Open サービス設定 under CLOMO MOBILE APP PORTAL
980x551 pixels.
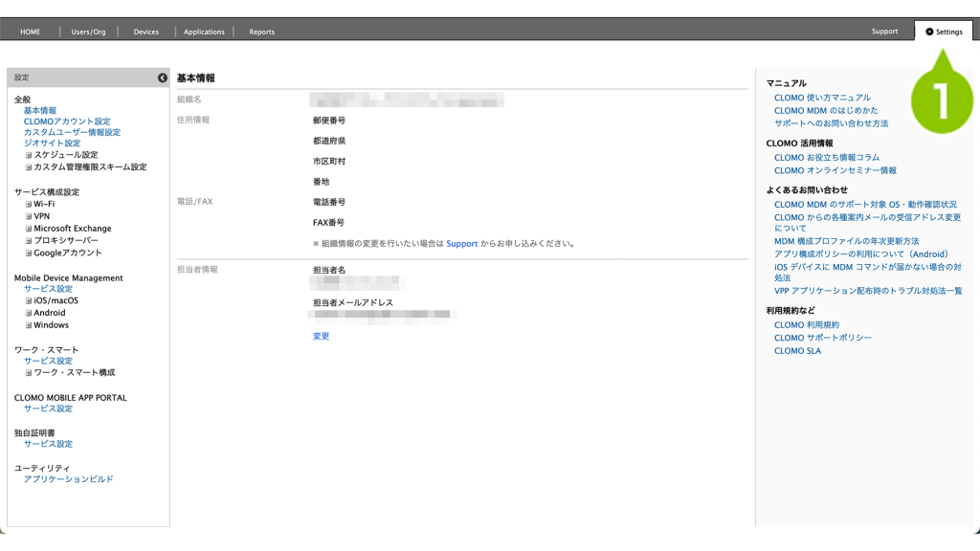(x=48, y=408)
